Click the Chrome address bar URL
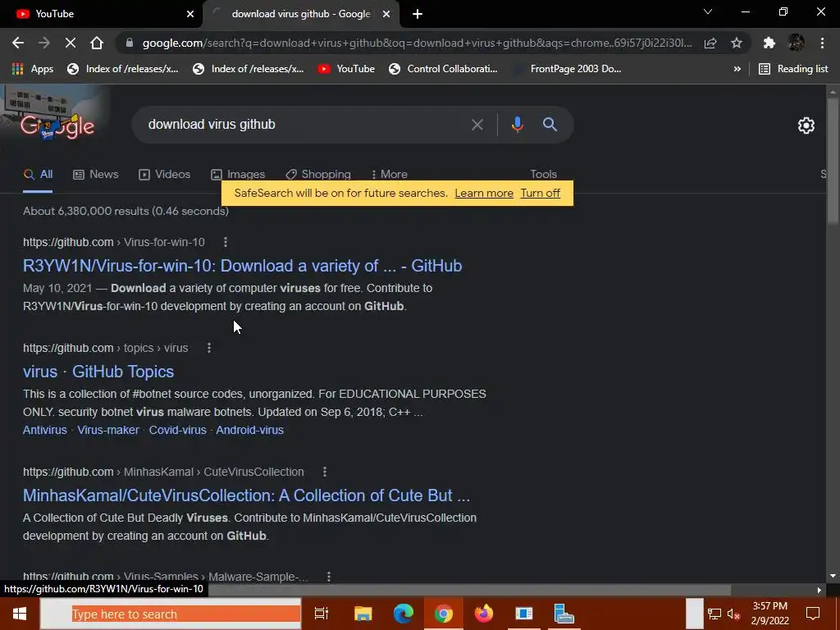 [x=417, y=43]
